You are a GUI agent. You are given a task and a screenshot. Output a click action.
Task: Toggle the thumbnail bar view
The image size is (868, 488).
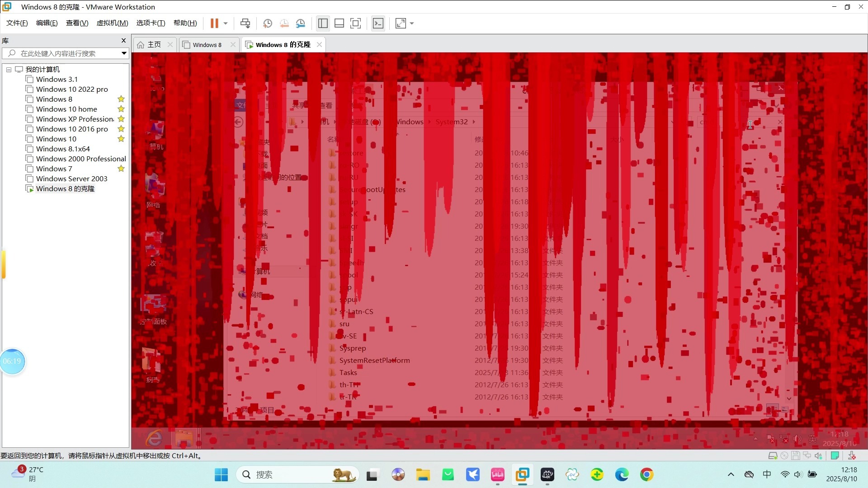pos(339,23)
